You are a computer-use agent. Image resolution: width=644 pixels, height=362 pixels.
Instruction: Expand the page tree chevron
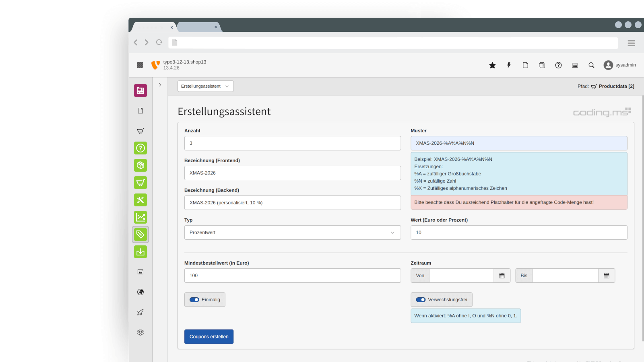(x=160, y=85)
